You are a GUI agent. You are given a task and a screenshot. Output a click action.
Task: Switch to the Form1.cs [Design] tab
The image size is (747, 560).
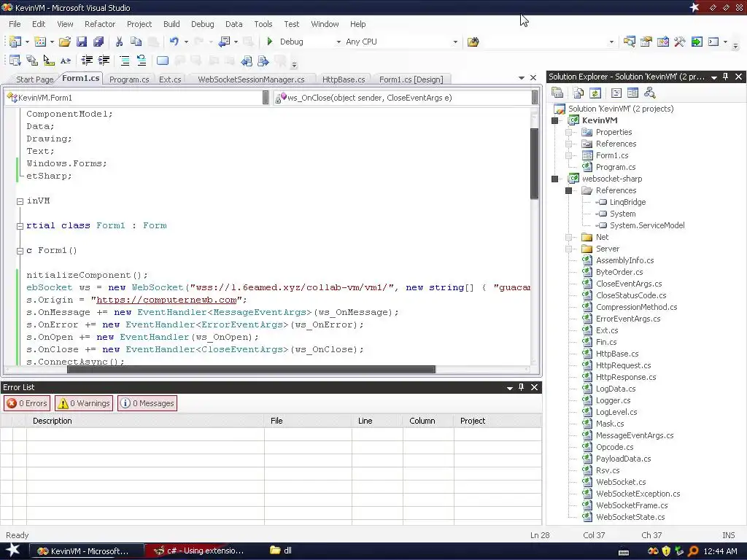tap(411, 79)
